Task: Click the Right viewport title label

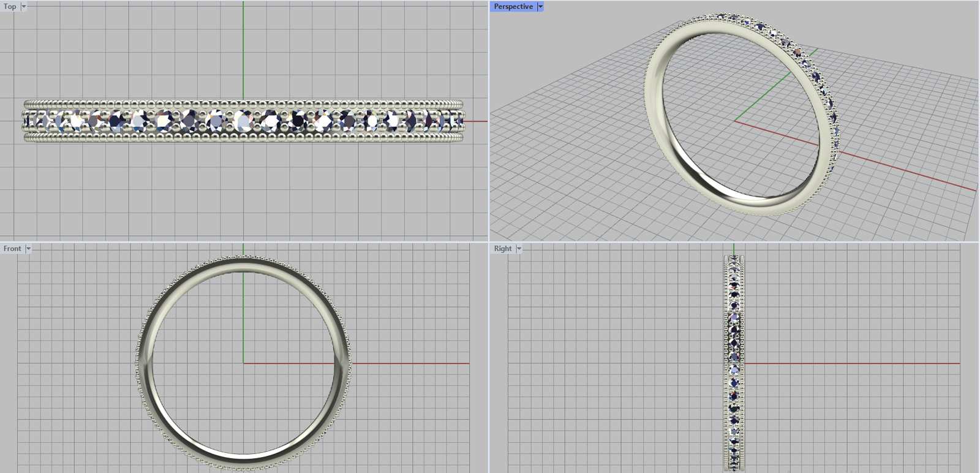Action: click(x=502, y=249)
